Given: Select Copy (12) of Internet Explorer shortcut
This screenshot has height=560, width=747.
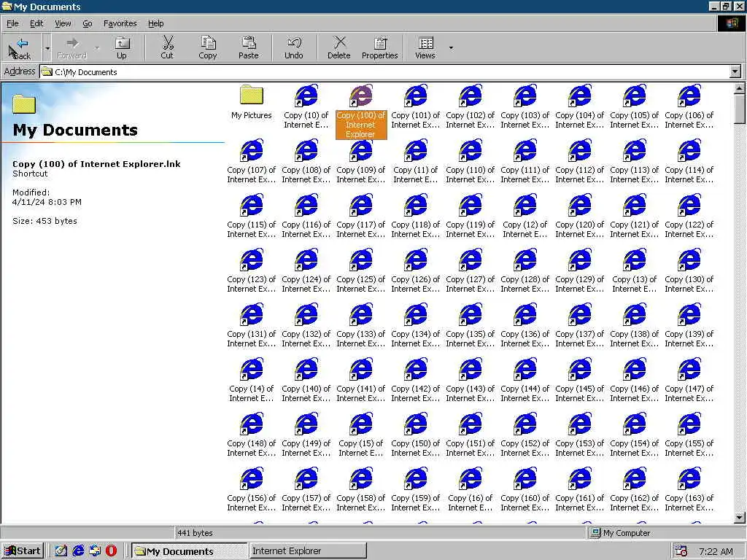Looking at the screenshot, I should click(x=525, y=216).
